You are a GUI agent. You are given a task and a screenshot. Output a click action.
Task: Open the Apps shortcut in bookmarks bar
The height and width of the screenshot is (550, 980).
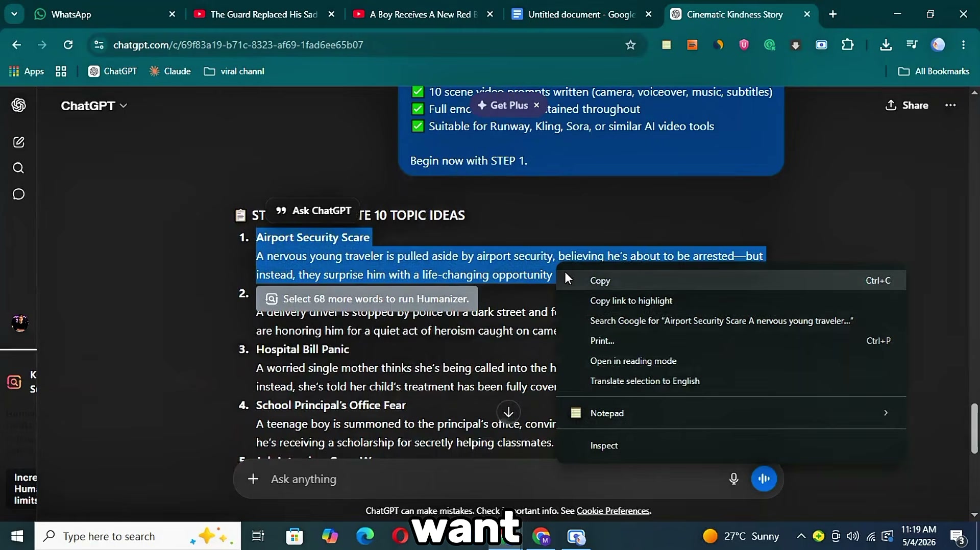(x=27, y=71)
